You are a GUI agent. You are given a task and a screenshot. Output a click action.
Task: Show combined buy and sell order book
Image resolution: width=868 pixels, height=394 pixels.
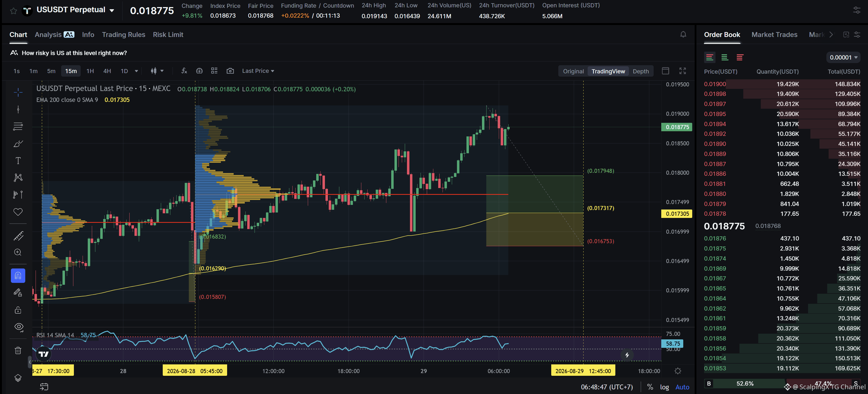[710, 57]
